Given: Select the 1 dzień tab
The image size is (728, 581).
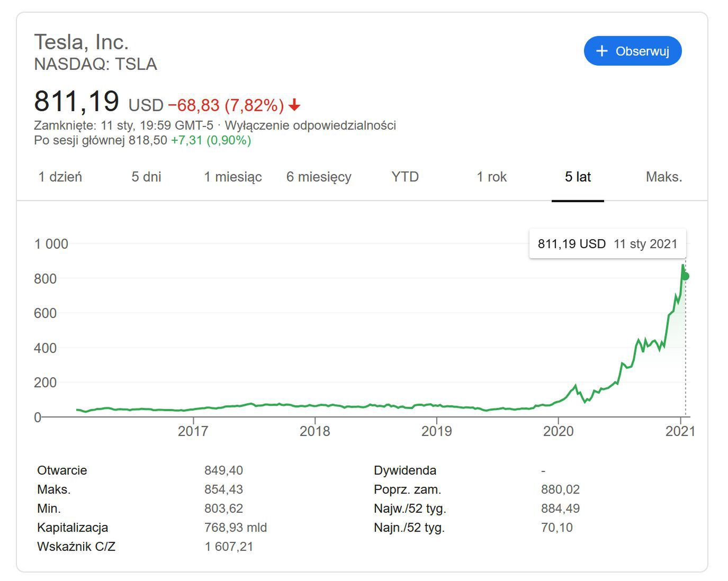Looking at the screenshot, I should (x=60, y=177).
